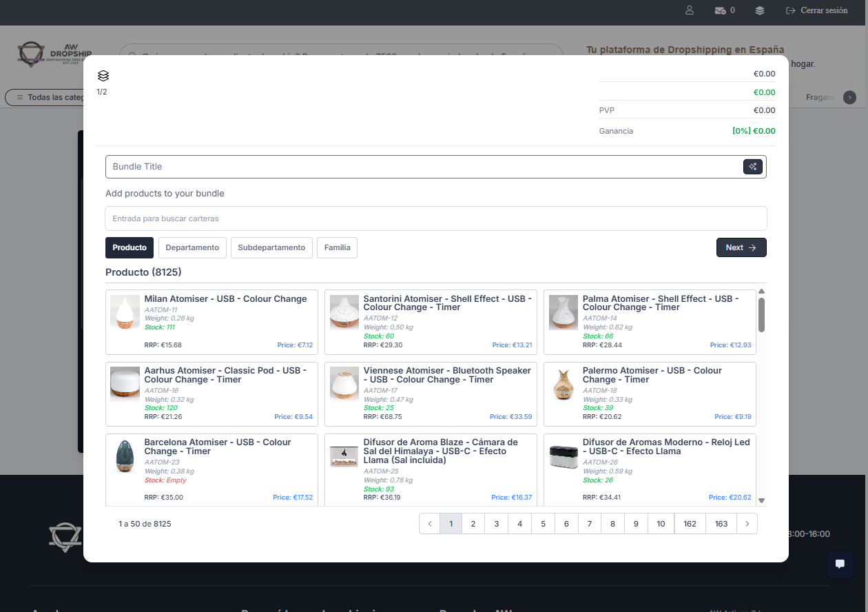This screenshot has width=868, height=612.
Task: Switch to the Subdepartamento tab
Action: click(x=271, y=247)
